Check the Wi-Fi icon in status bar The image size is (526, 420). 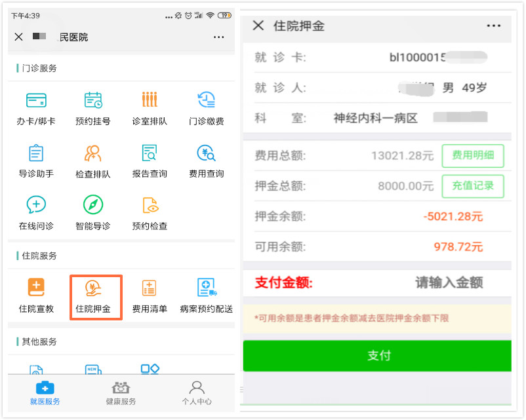[x=211, y=16]
